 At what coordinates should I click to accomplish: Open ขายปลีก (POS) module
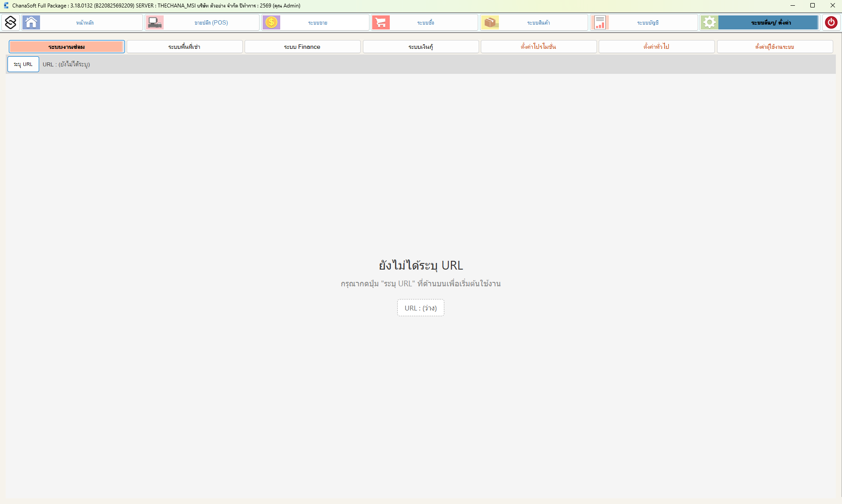(x=202, y=22)
